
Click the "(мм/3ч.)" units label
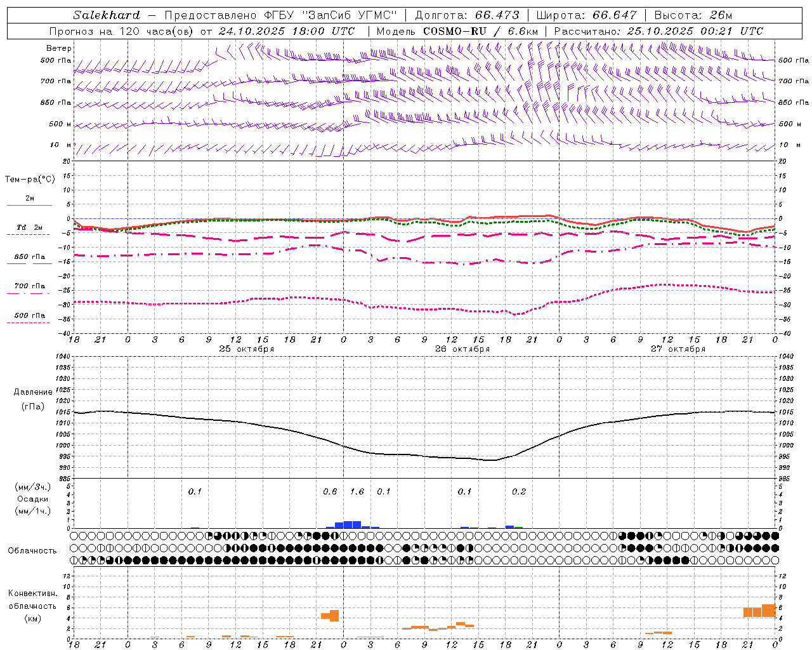coord(33,487)
